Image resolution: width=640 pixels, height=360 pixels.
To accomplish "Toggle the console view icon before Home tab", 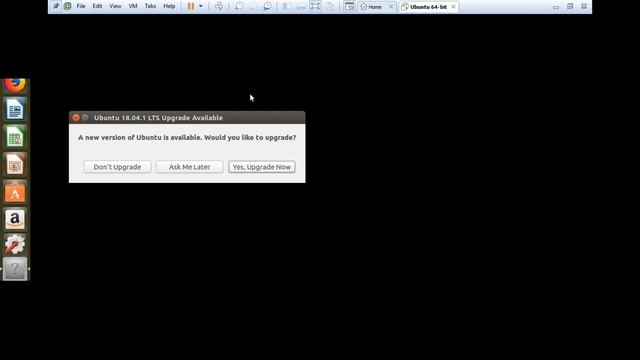I will coord(349,6).
